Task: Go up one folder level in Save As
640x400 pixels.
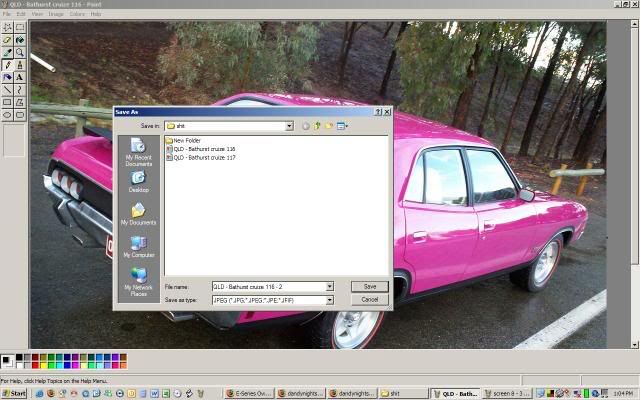Action: [317, 126]
